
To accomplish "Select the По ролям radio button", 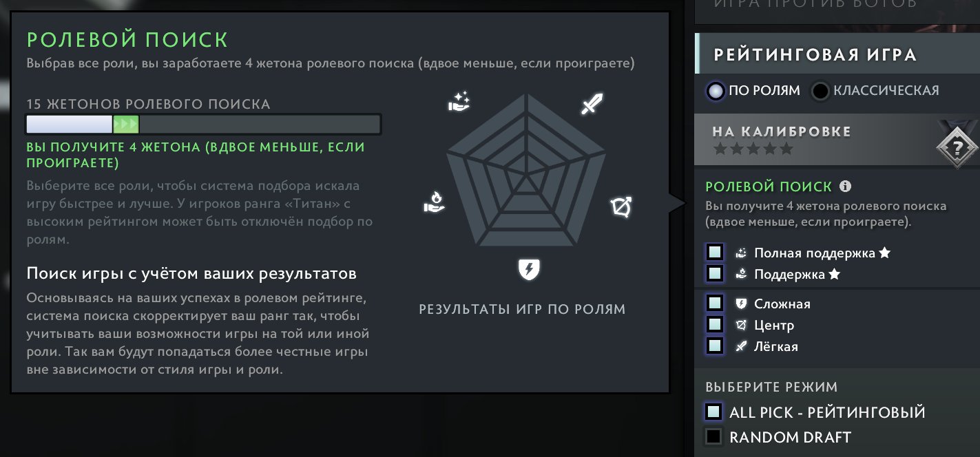I will coord(716,91).
